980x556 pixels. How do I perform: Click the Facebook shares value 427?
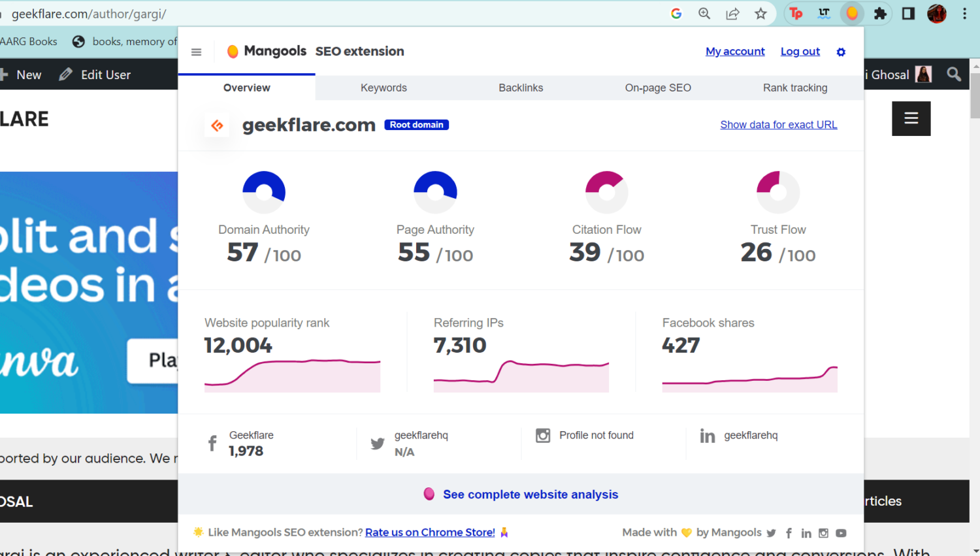(681, 345)
